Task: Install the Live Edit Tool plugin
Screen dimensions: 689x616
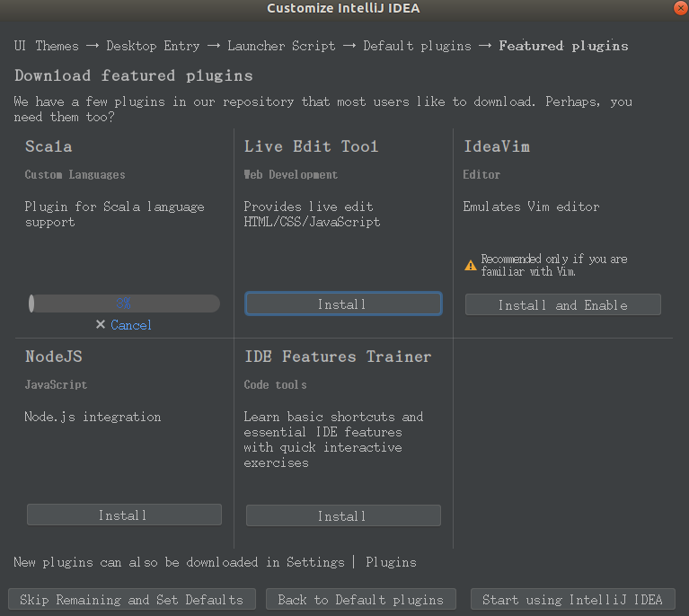Action: tap(343, 304)
